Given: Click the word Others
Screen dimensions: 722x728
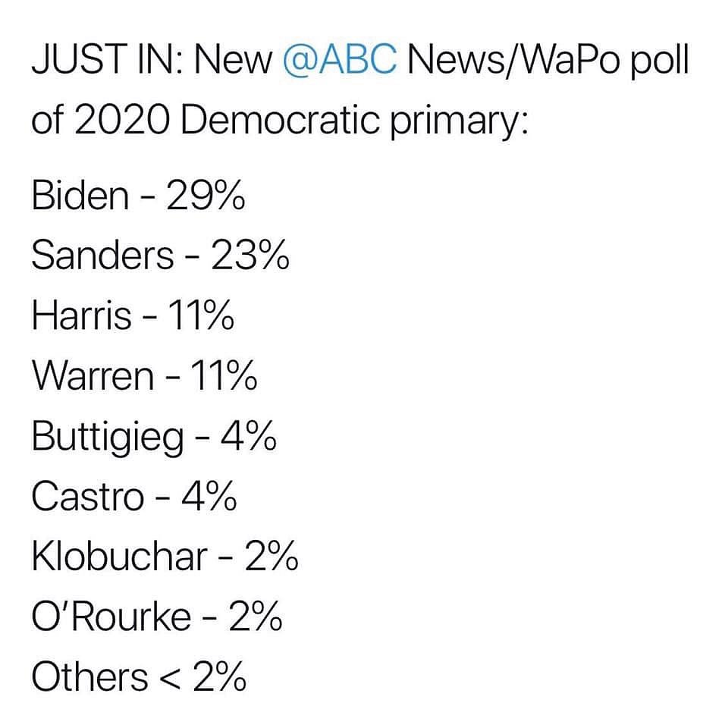Looking at the screenshot, I should pyautogui.click(x=89, y=677).
